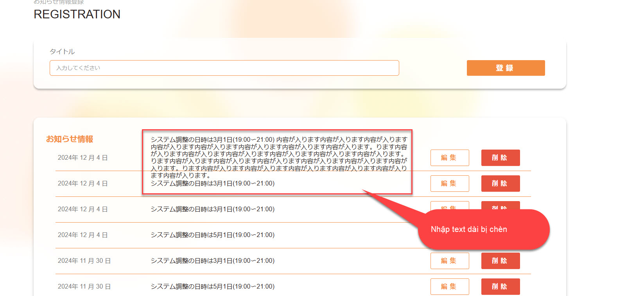Click the タイトル text input field

click(x=224, y=68)
